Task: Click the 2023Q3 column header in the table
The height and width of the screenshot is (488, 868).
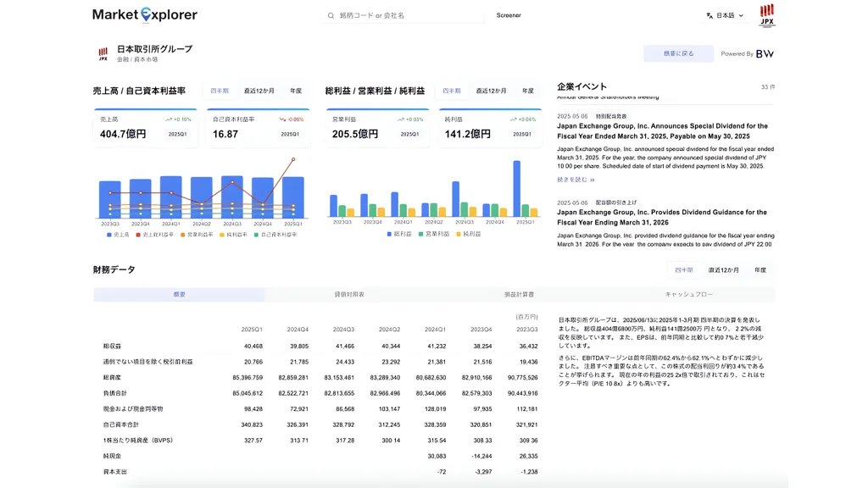Action: click(527, 330)
